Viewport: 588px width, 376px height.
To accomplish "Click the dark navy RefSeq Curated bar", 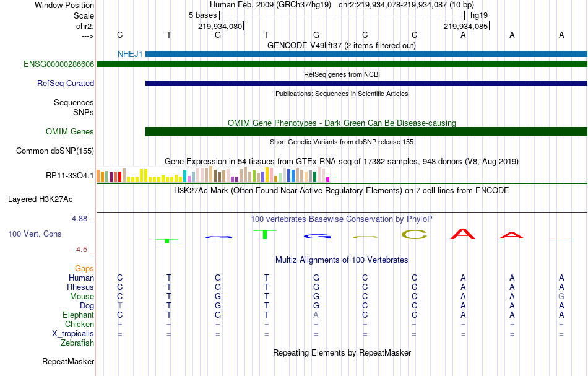I will pyautogui.click(x=366, y=83).
